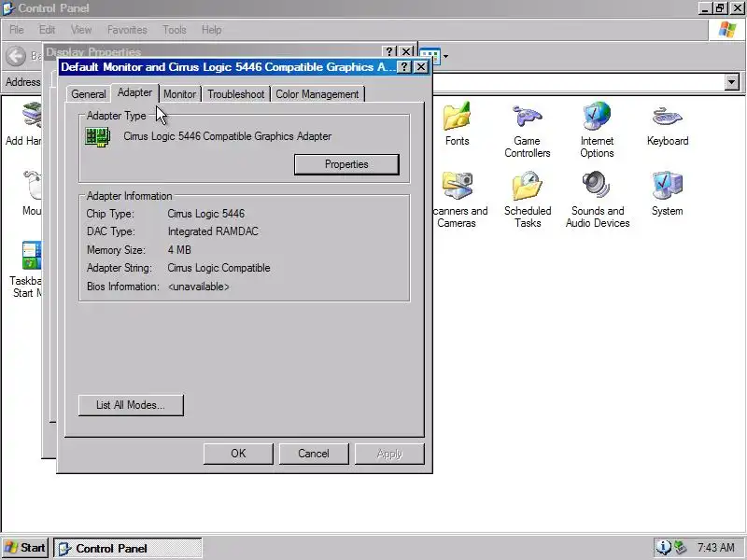This screenshot has width=747, height=560.
Task: Switch to the General tab
Action: click(89, 94)
